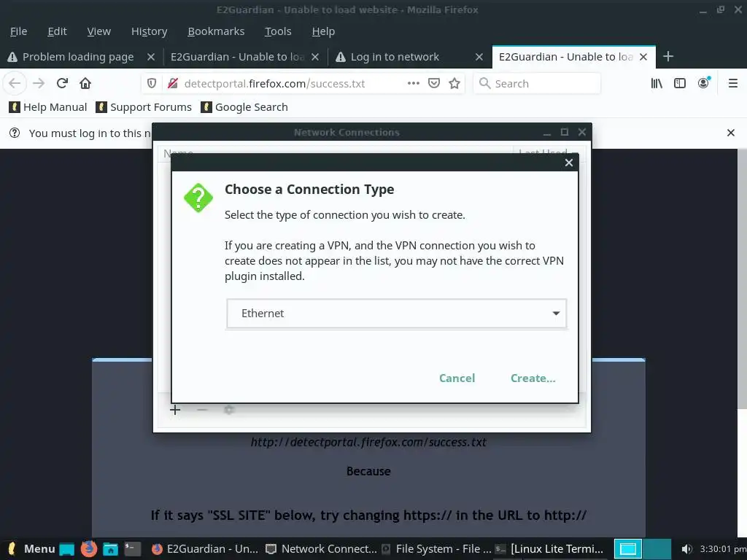This screenshot has width=747, height=560.
Task: Open the Help menu
Action: pos(323,31)
